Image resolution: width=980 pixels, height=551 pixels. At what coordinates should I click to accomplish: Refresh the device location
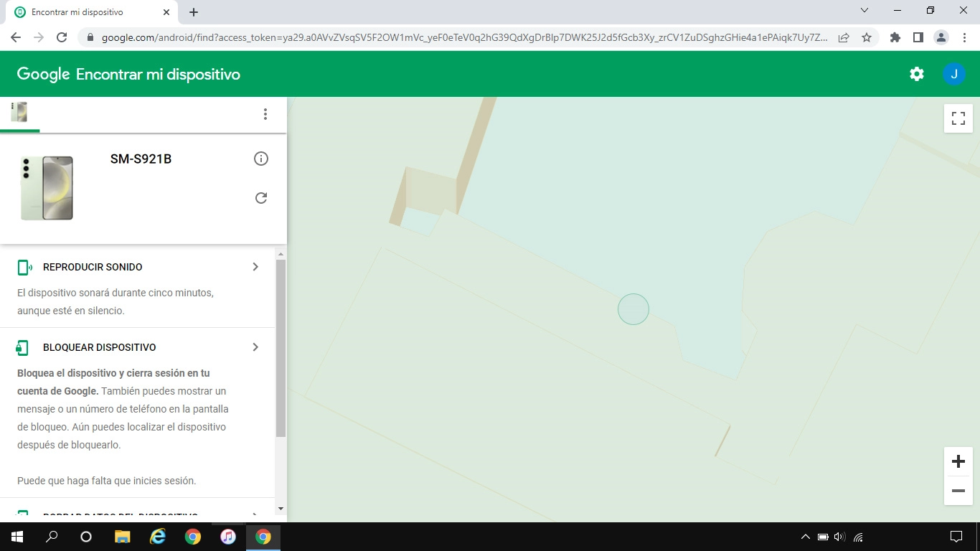261,198
